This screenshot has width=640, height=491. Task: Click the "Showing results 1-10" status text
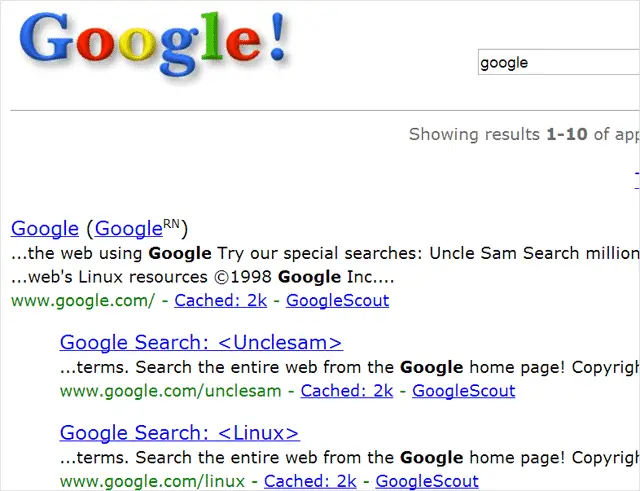pyautogui.click(x=498, y=134)
